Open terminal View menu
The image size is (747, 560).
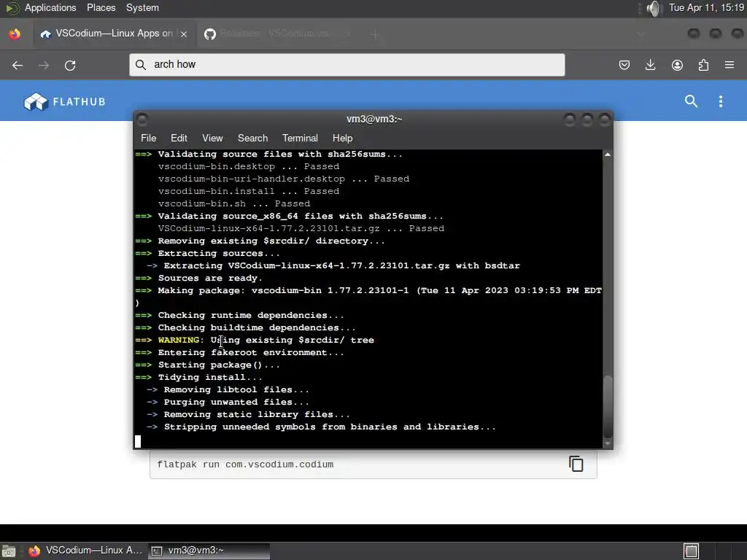coord(212,138)
